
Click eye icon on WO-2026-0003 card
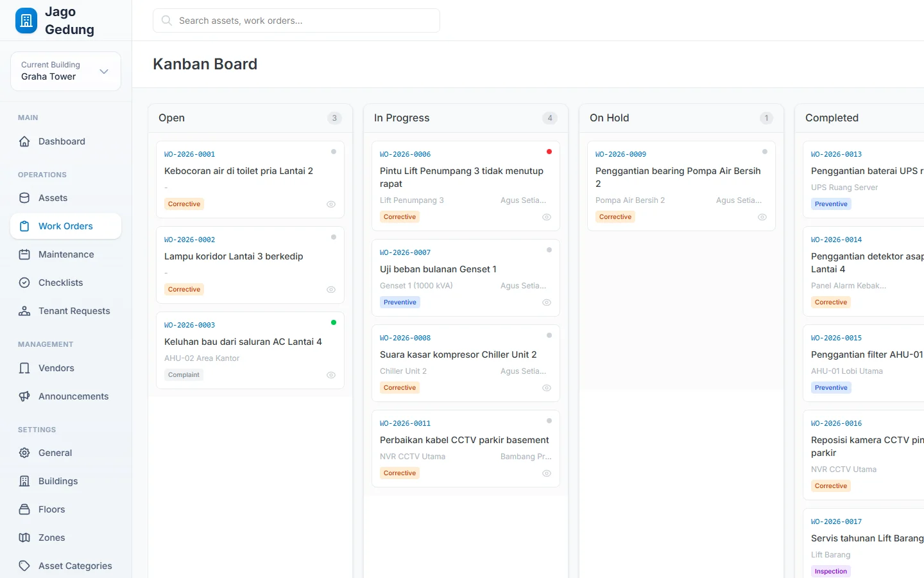point(331,375)
